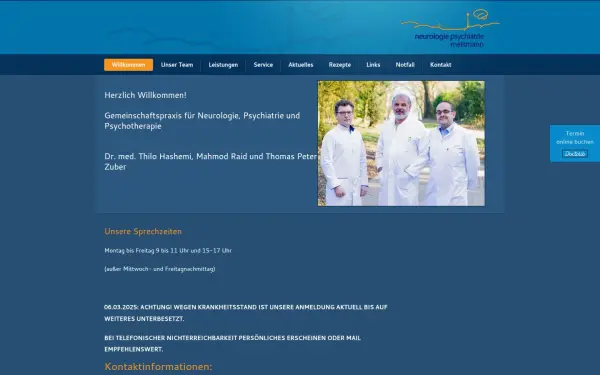Image resolution: width=600 pixels, height=375 pixels.
Task: Open the Aktuelles page
Action: click(x=301, y=65)
